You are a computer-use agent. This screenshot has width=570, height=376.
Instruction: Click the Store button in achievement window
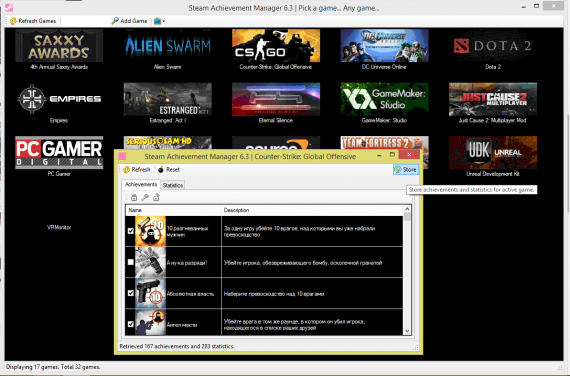tap(406, 169)
